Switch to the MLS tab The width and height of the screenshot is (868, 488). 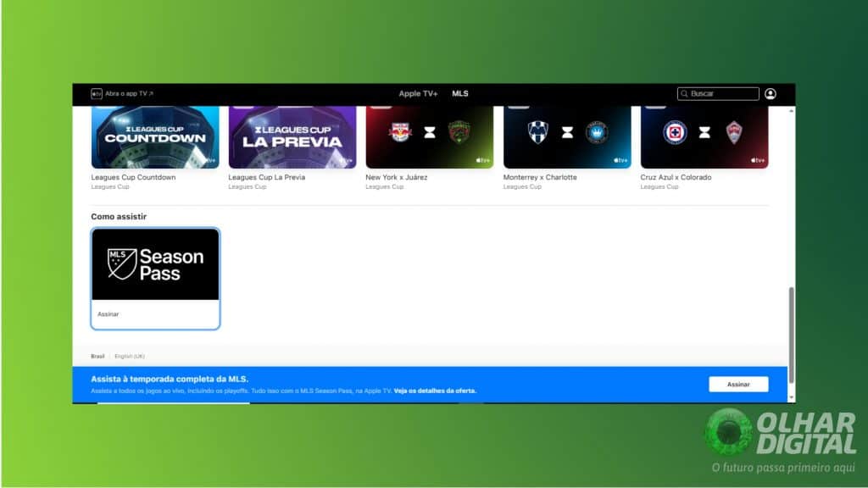(460, 93)
